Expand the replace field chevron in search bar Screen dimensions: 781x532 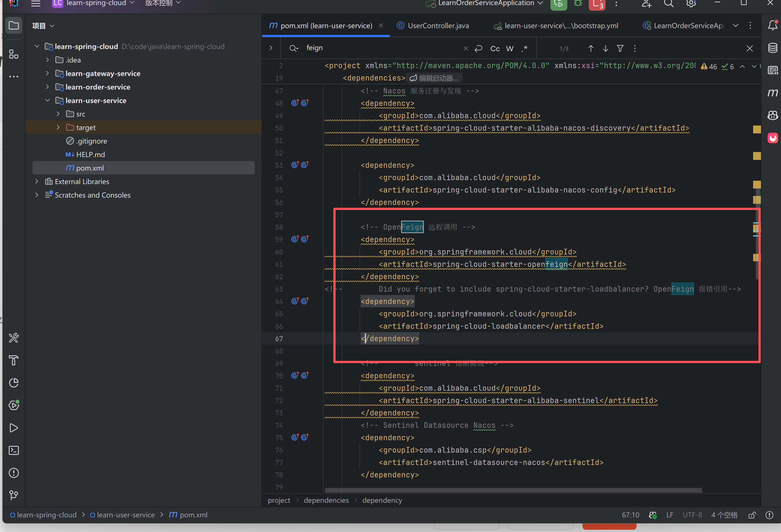[271, 48]
